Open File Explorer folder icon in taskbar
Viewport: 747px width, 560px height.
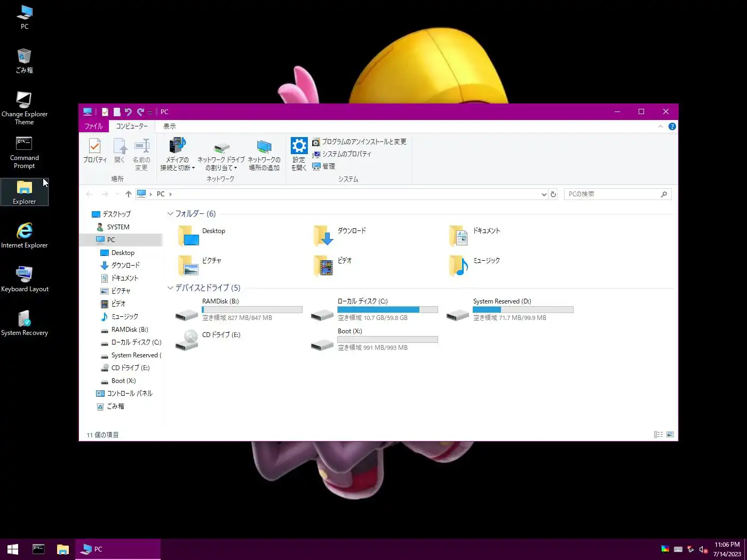63,549
